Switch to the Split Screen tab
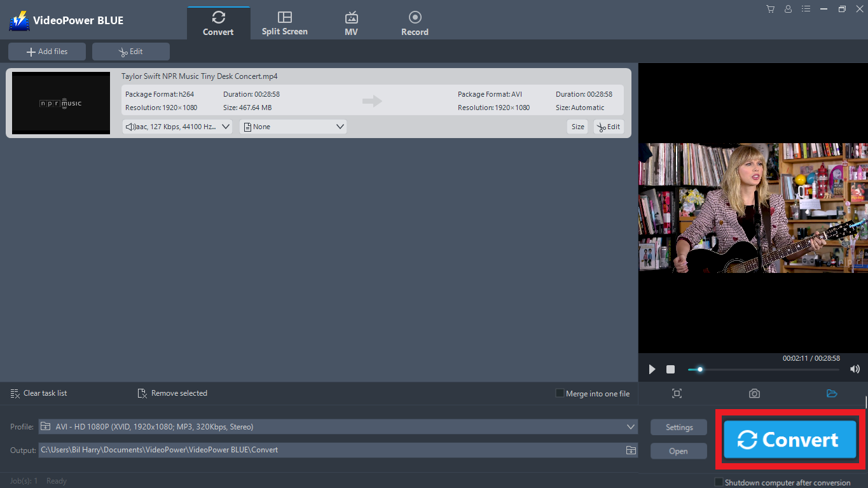 tap(284, 21)
